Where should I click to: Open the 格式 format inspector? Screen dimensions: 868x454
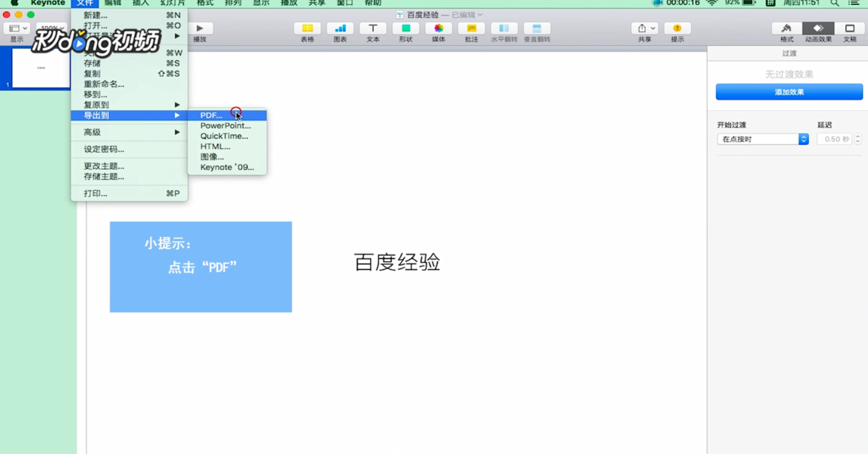tap(787, 28)
